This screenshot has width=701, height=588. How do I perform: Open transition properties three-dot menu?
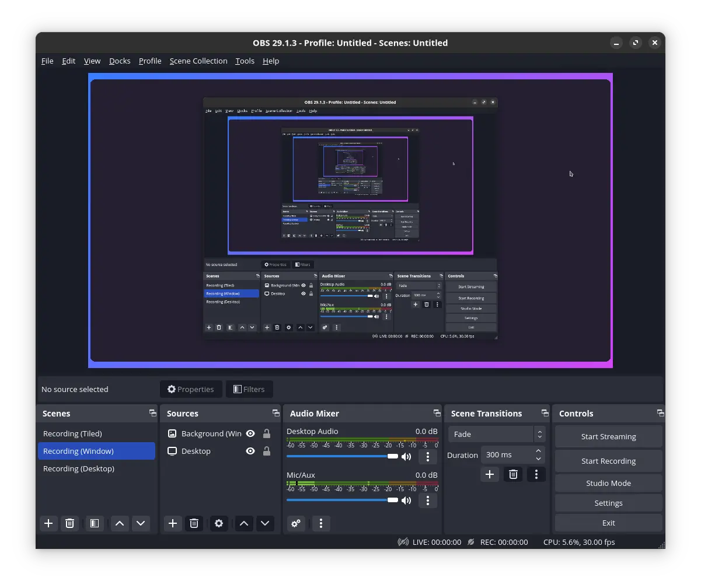536,474
